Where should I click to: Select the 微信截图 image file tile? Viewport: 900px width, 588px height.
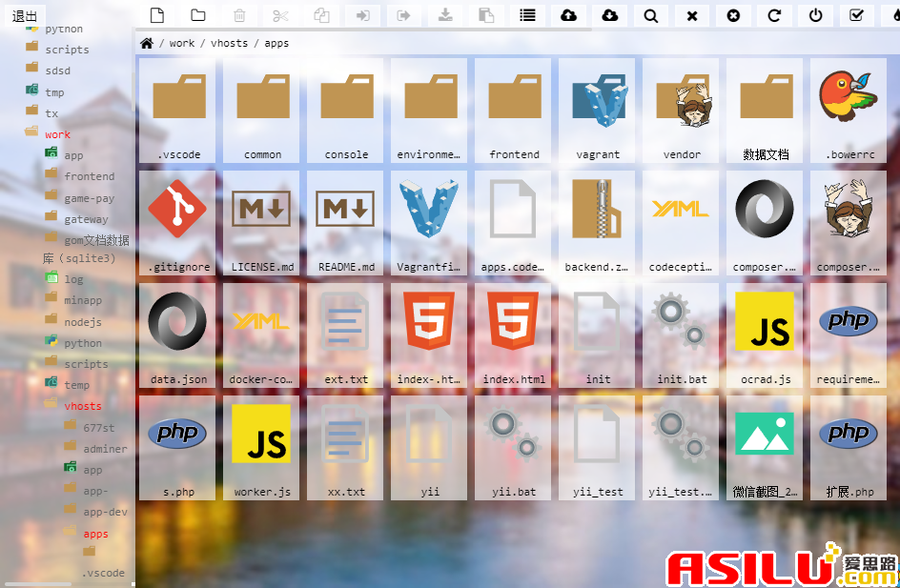click(x=766, y=448)
